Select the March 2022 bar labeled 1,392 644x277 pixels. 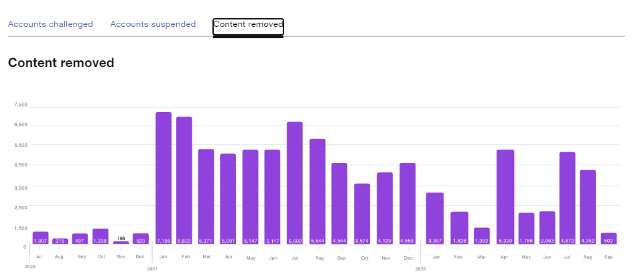[x=482, y=235]
